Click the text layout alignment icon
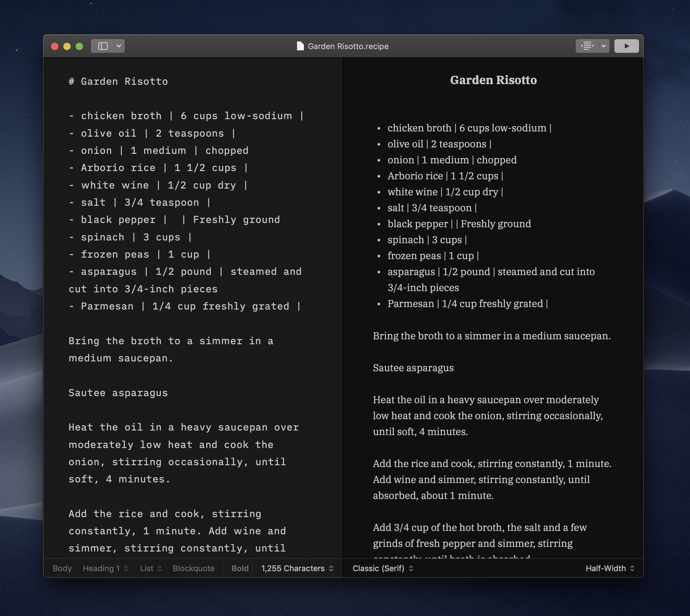This screenshot has width=690, height=616. coord(587,46)
